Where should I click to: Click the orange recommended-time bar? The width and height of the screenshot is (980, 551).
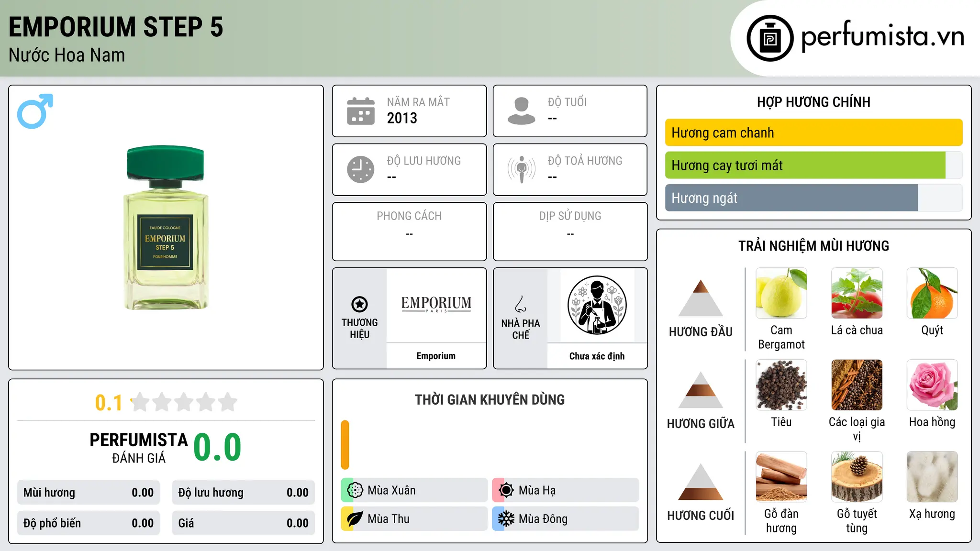345,445
